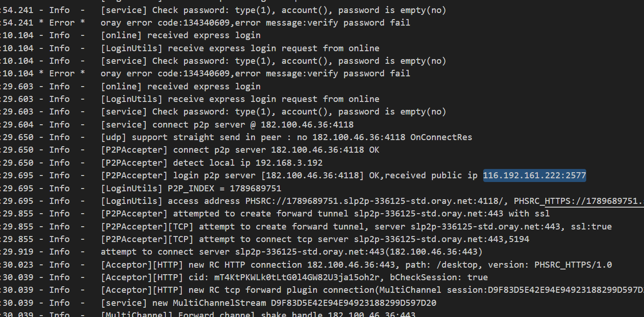Click the highlighted IP 116.192.161.222:2577
The image size is (644, 317).
point(534,175)
